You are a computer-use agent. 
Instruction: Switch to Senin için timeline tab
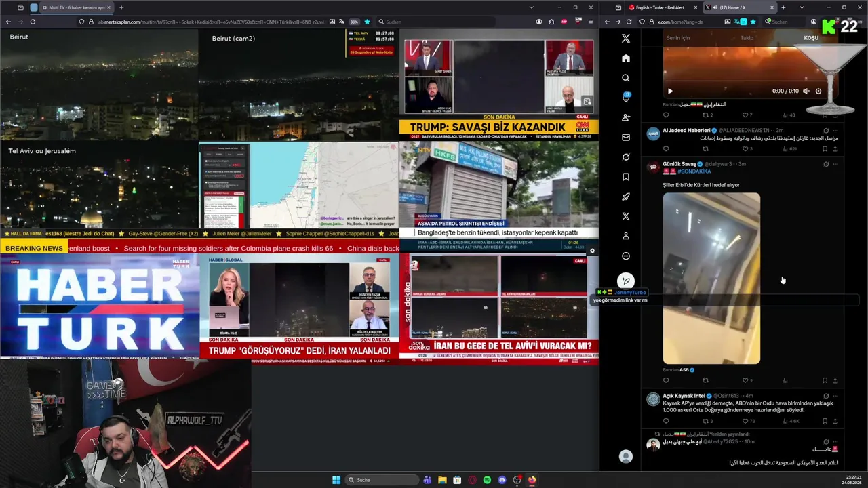pyautogui.click(x=677, y=38)
